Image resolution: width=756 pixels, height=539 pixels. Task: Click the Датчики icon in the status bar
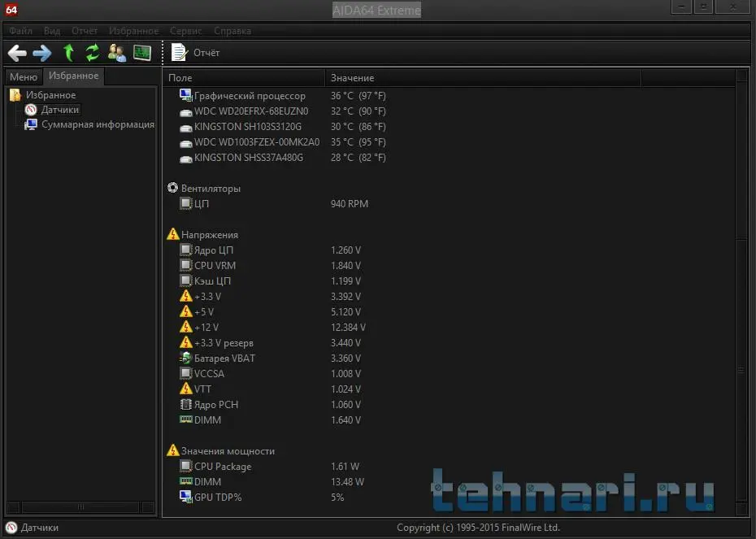(11, 528)
